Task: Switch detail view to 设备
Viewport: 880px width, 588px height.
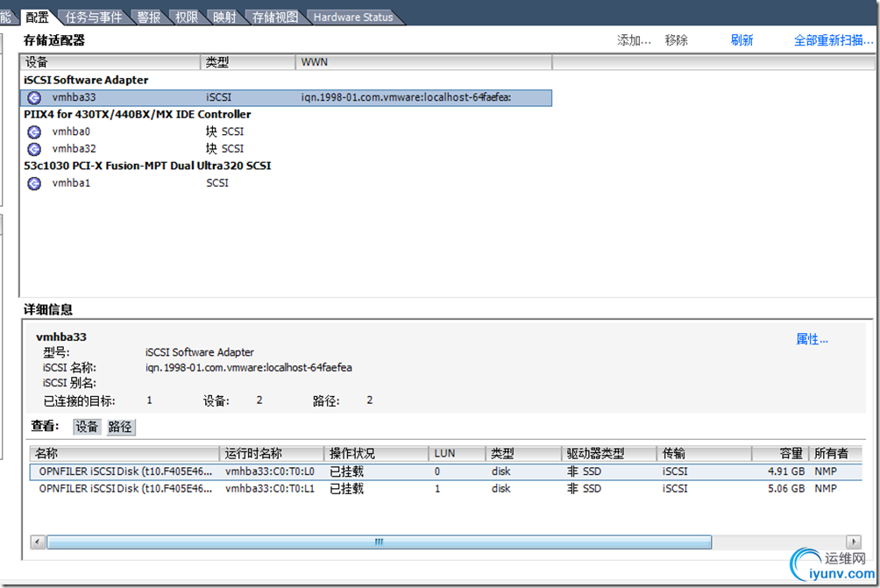Action: tap(87, 427)
